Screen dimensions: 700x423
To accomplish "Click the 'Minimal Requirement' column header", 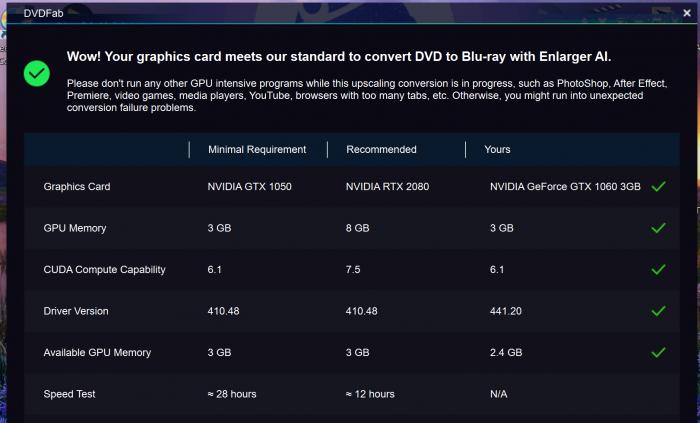I will click(x=257, y=149).
